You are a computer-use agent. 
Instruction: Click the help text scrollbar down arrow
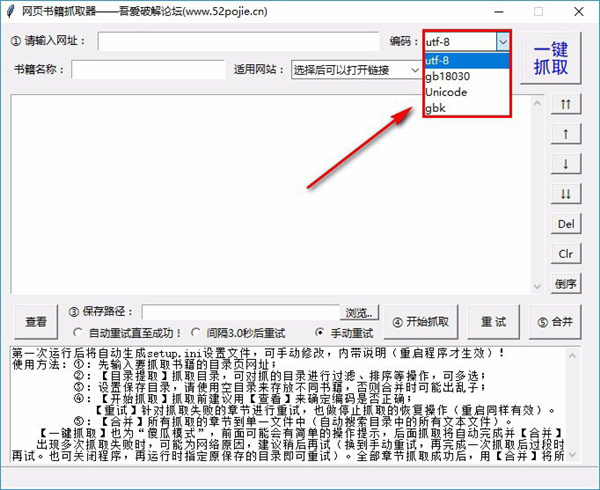572,454
